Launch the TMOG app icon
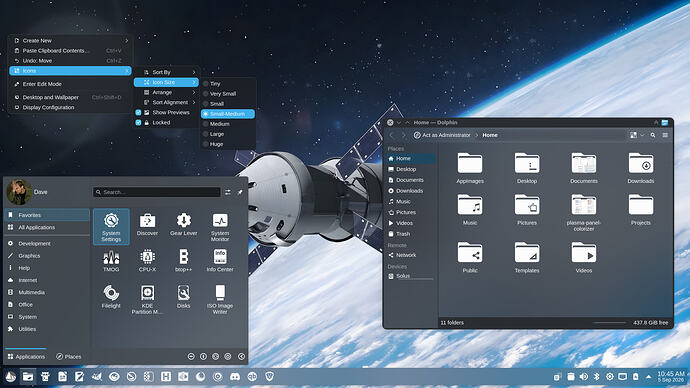The height and width of the screenshot is (388, 690). click(111, 261)
